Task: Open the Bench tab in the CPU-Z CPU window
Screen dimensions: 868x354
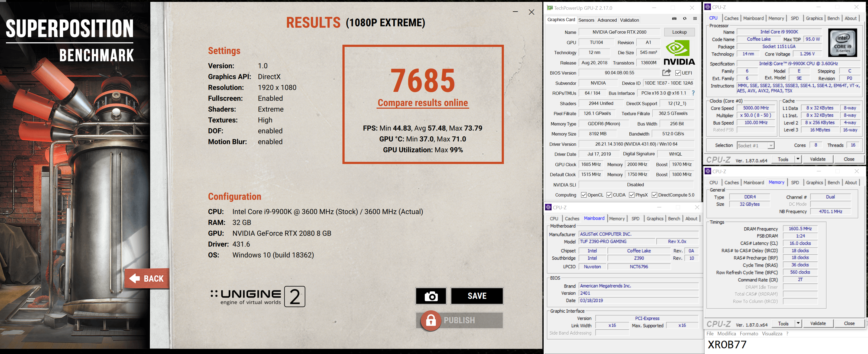Action: [833, 18]
